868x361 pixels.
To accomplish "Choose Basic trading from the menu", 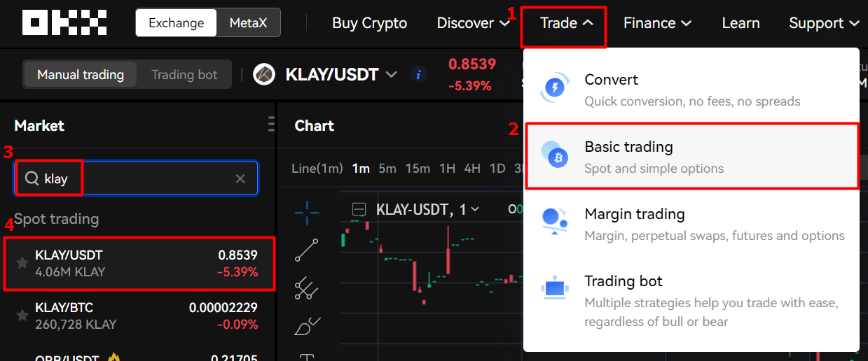I will [x=691, y=157].
